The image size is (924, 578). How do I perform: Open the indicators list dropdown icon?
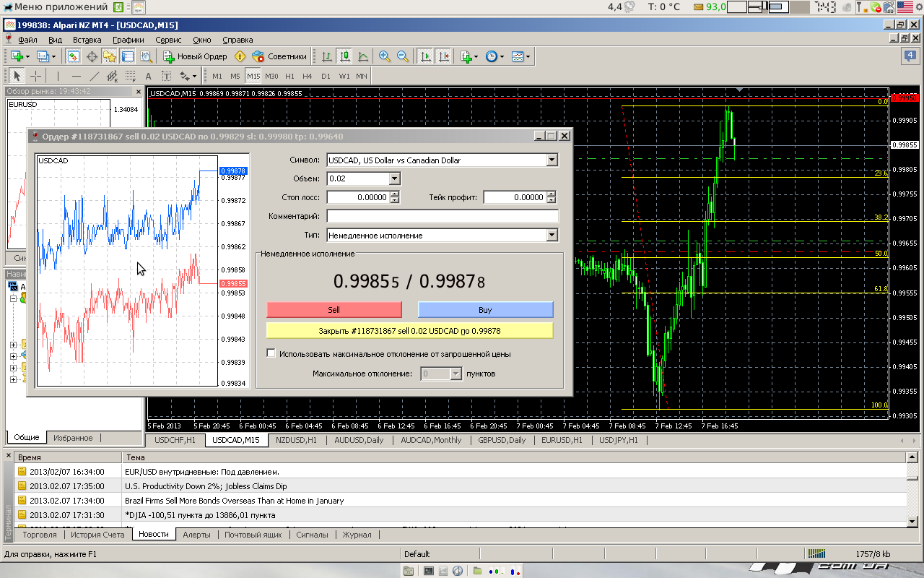pos(470,56)
